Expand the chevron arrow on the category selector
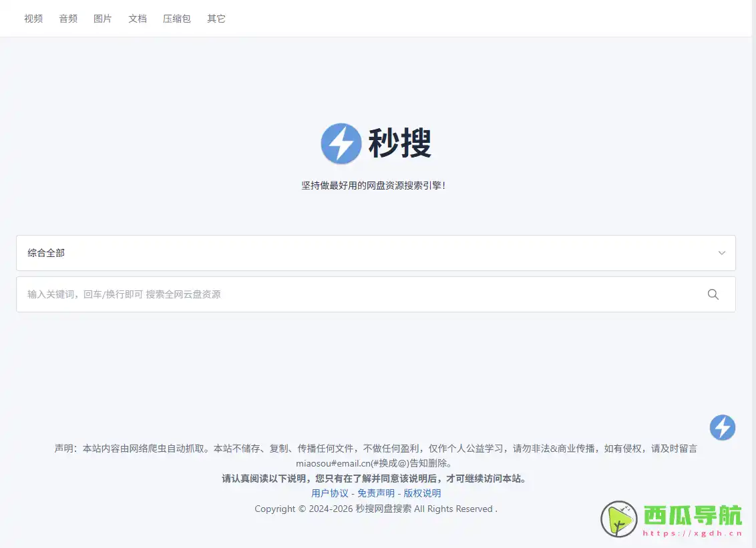 coord(721,253)
